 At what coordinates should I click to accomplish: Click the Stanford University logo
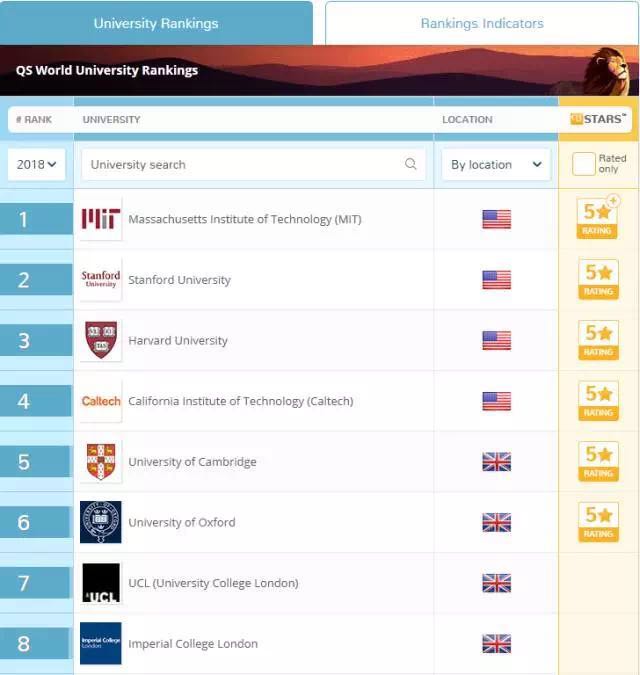[101, 280]
